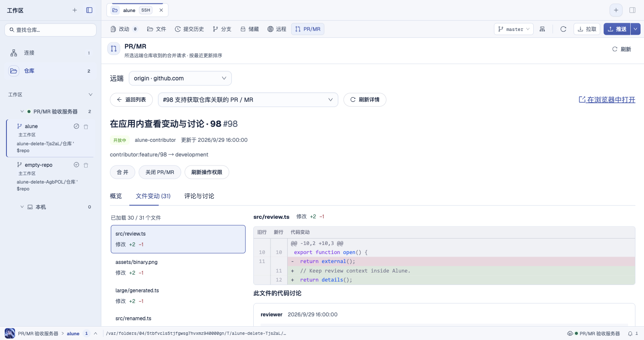Click PR/MR 验收服务器 status at bottom right
Viewport: 644px width, 340px height.
pos(594,334)
